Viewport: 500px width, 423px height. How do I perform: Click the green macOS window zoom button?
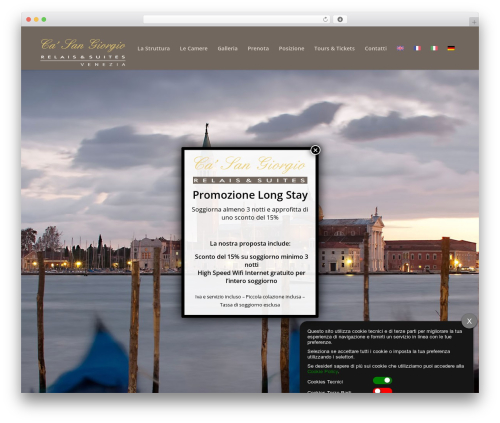tap(44, 20)
